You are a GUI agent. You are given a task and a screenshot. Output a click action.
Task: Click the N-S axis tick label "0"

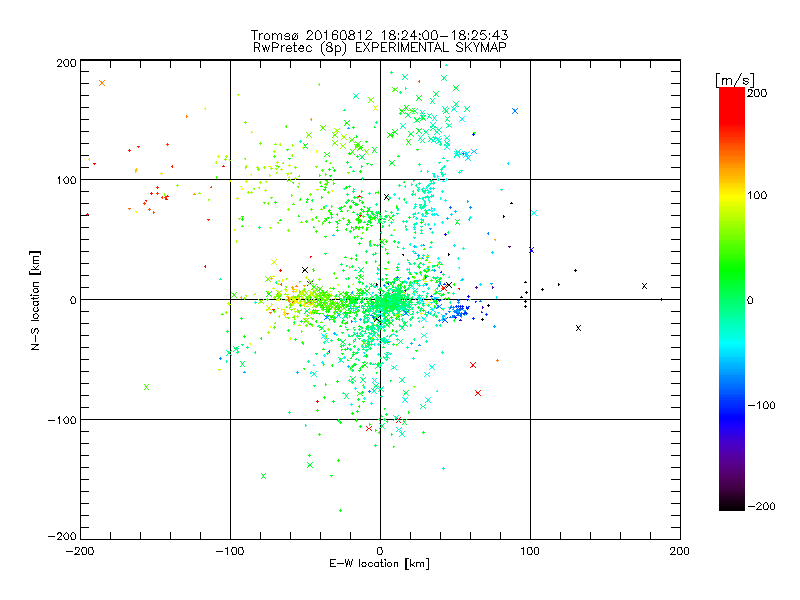point(73,300)
